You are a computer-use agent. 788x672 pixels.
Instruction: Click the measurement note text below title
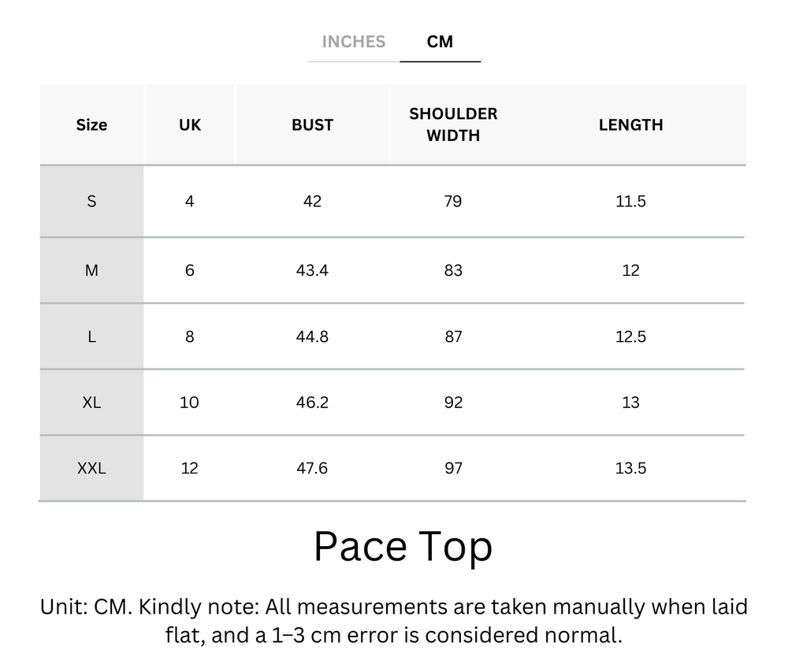point(394,621)
